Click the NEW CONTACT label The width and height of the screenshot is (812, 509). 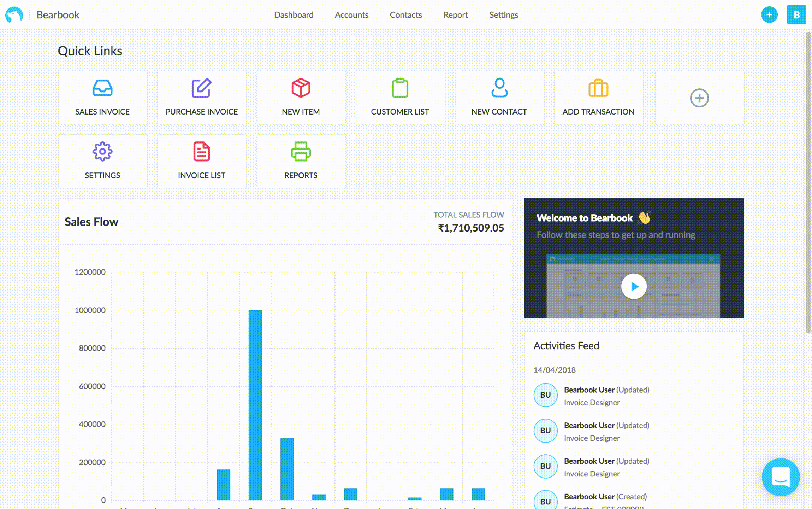499,112
